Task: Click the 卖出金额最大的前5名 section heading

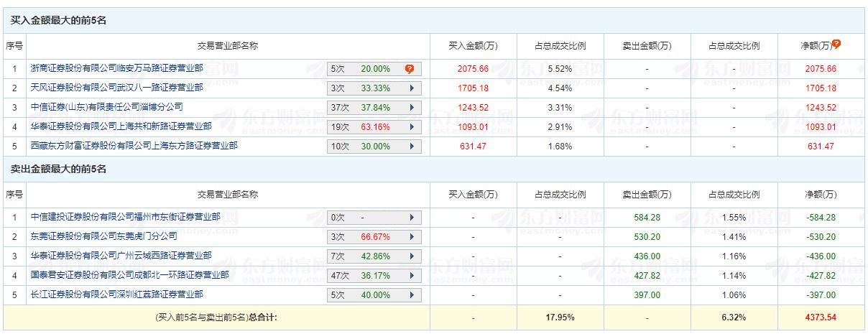Action: pos(58,170)
